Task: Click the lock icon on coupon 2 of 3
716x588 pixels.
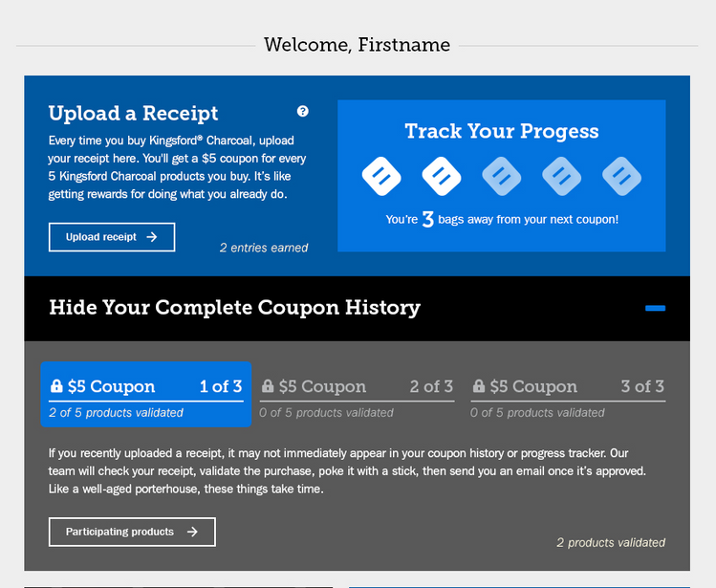Action: pyautogui.click(x=268, y=385)
